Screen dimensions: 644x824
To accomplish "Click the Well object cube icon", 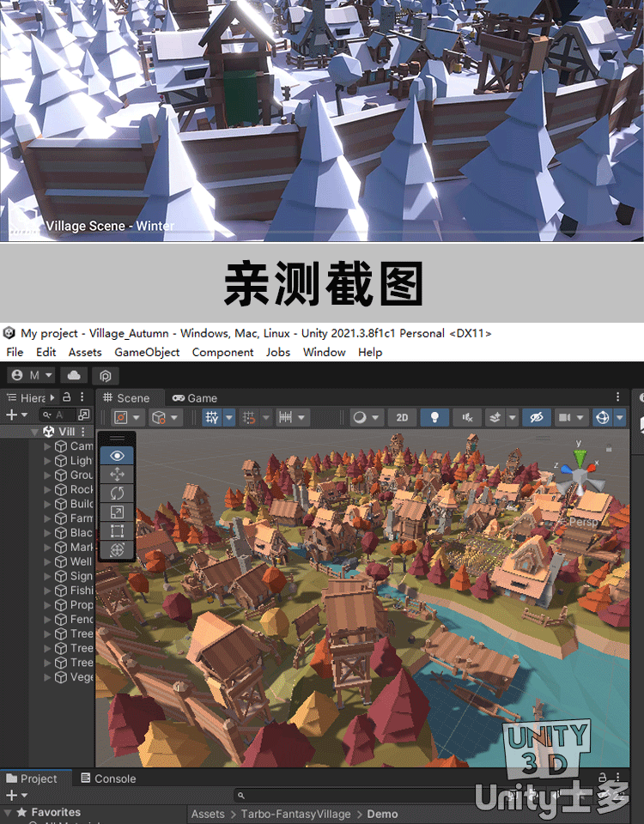I will coord(61,561).
